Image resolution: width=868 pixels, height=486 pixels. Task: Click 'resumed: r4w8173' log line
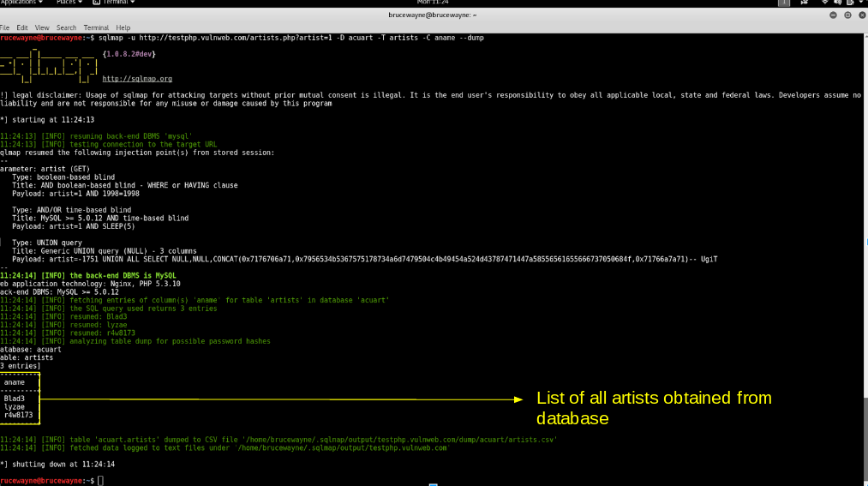point(68,333)
